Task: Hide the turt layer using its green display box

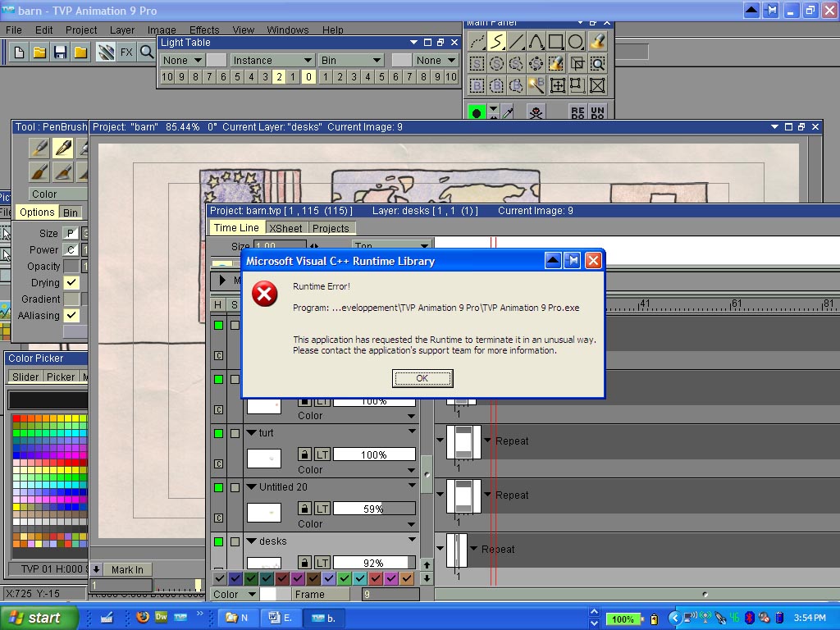Action: pos(218,433)
